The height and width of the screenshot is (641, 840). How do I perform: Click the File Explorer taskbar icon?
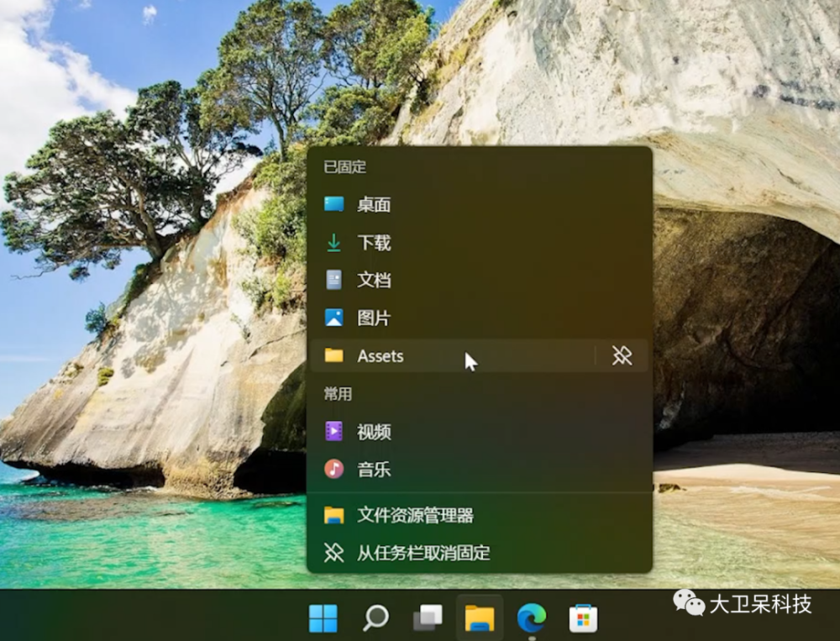click(480, 618)
